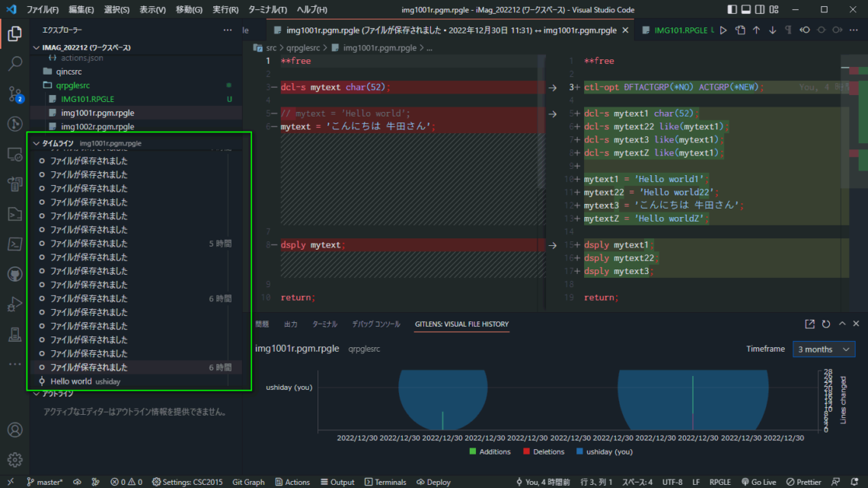Show additional activity bar views ellipsis
868x488 pixels.
(x=15, y=364)
